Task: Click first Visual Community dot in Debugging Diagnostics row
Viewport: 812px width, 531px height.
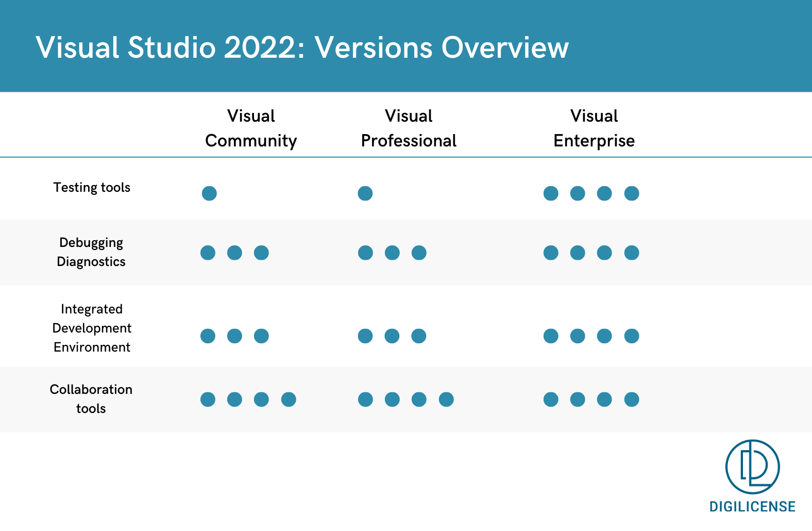Action: point(208,253)
